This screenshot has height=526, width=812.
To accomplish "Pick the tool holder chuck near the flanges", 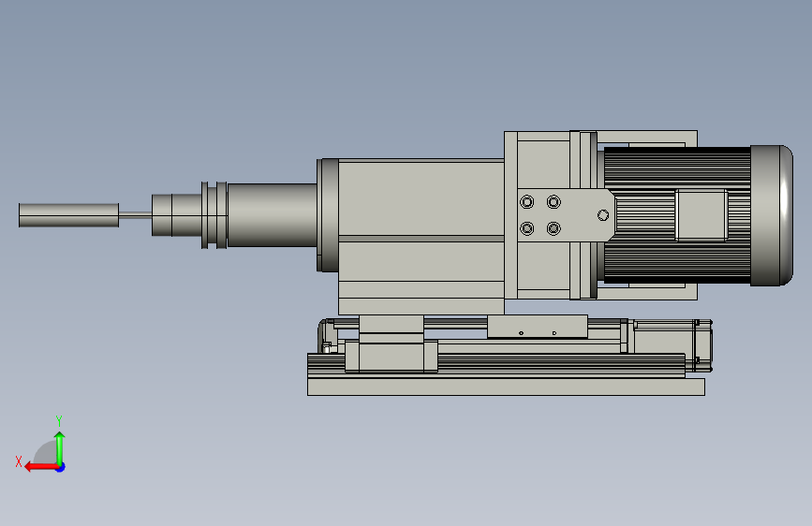I will tap(177, 215).
